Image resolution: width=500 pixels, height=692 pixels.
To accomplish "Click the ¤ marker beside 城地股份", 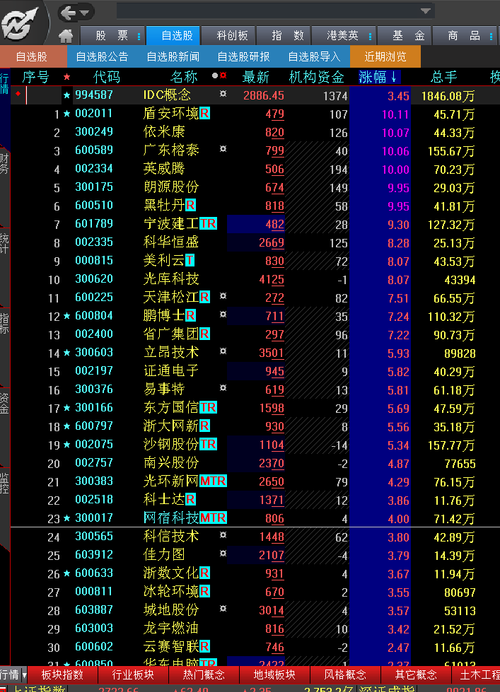I will point(223,609).
